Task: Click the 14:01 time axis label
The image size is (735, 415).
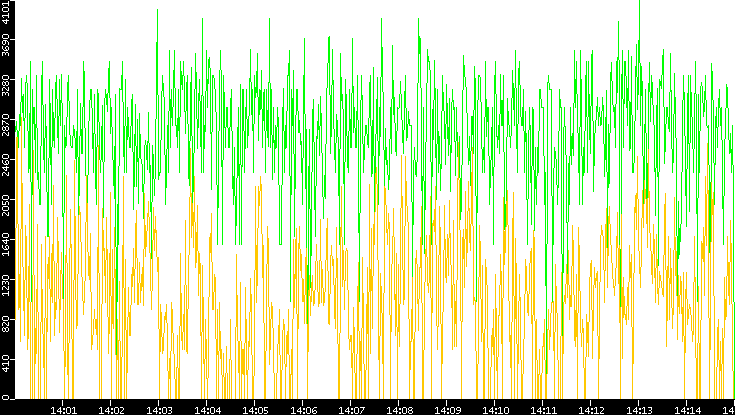Action: pos(63,409)
